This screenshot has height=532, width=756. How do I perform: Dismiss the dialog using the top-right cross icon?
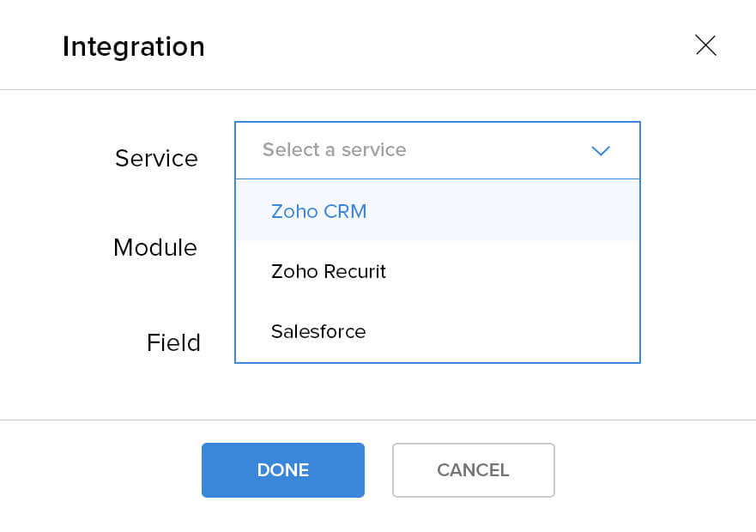(705, 45)
